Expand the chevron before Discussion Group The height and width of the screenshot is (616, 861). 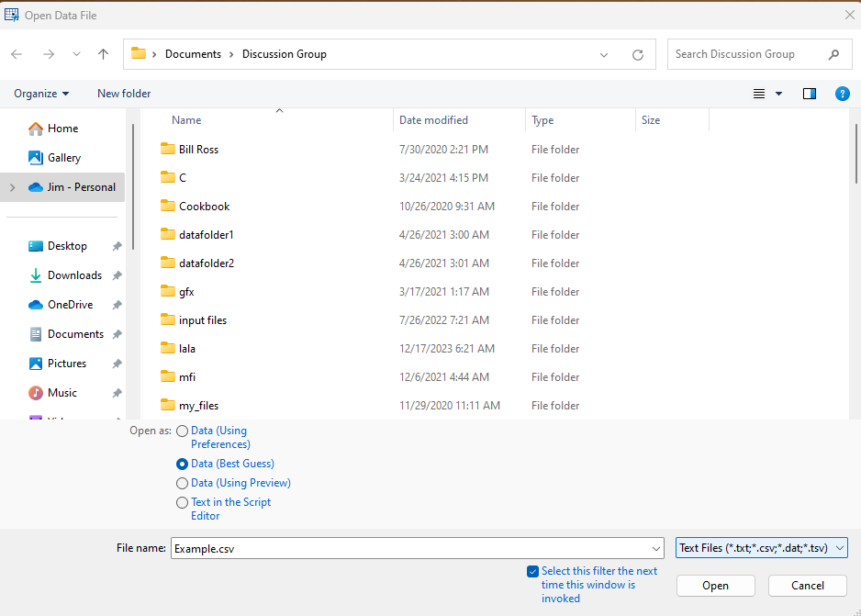coord(231,54)
